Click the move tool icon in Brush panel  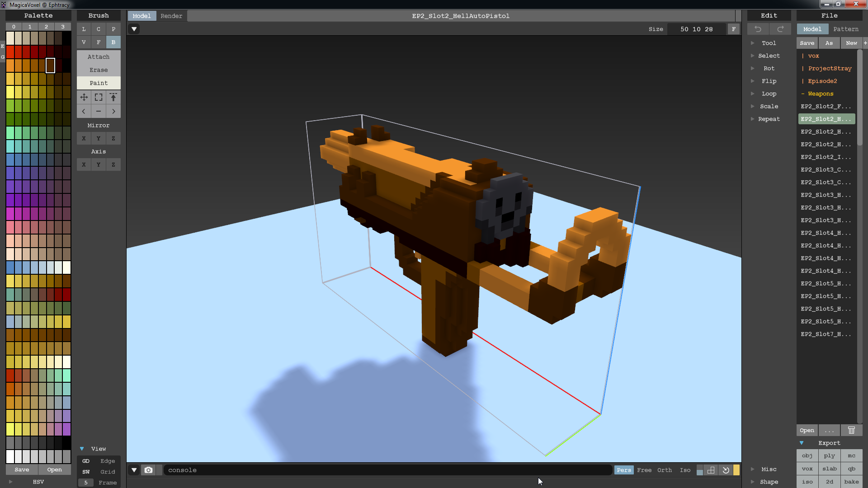[84, 97]
